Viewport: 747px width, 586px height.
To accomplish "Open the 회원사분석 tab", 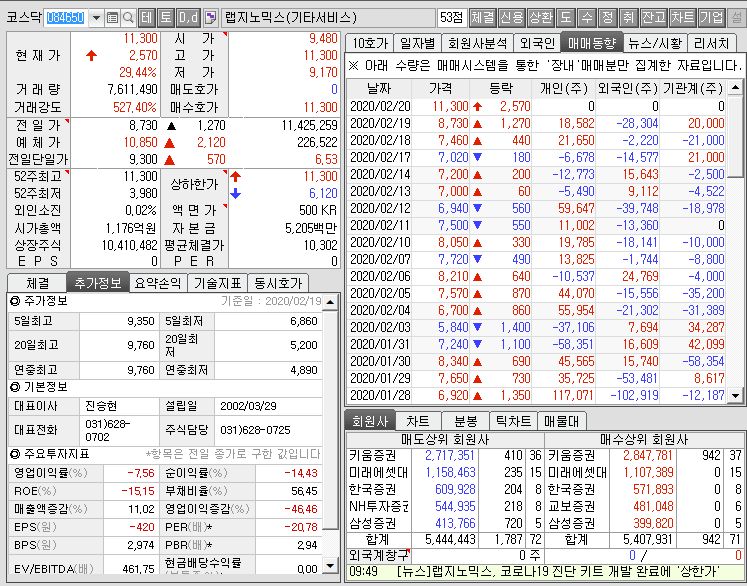I will point(477,43).
